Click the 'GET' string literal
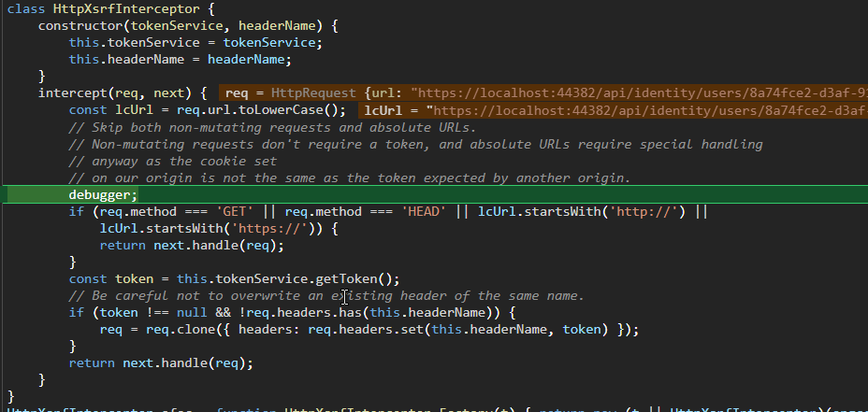The width and height of the screenshot is (868, 412). point(234,212)
